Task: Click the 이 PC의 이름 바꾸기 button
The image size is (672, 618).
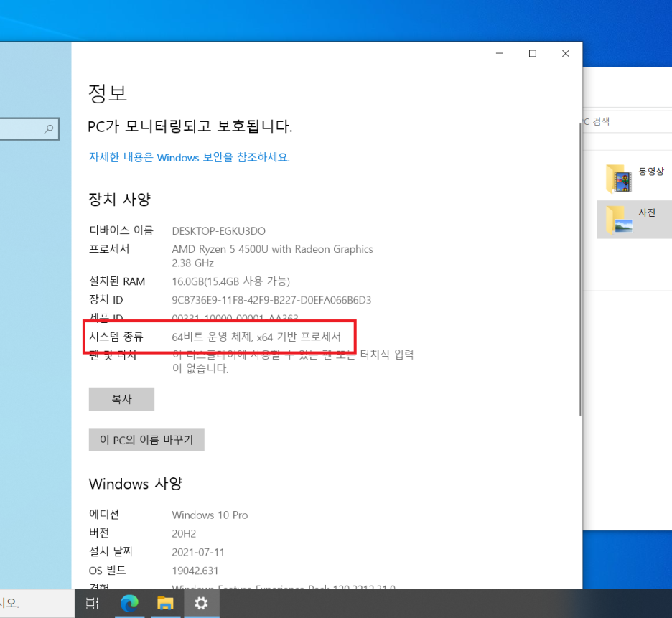Action: point(146,440)
